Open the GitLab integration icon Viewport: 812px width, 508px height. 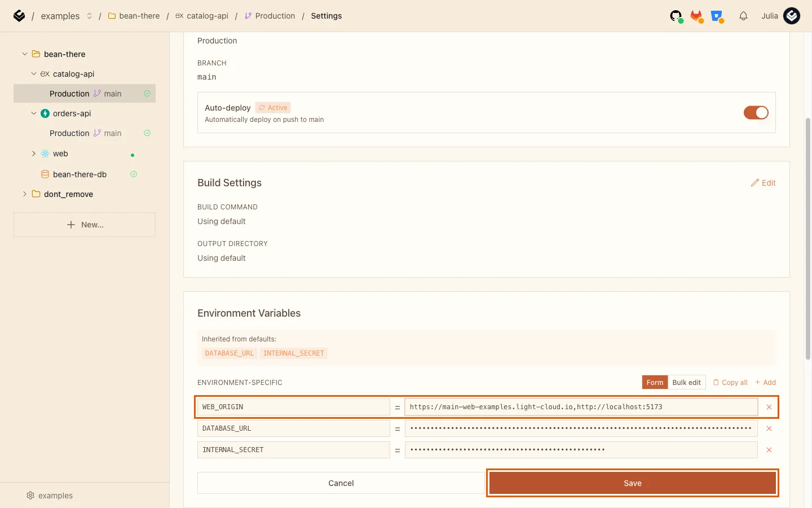[x=697, y=16]
